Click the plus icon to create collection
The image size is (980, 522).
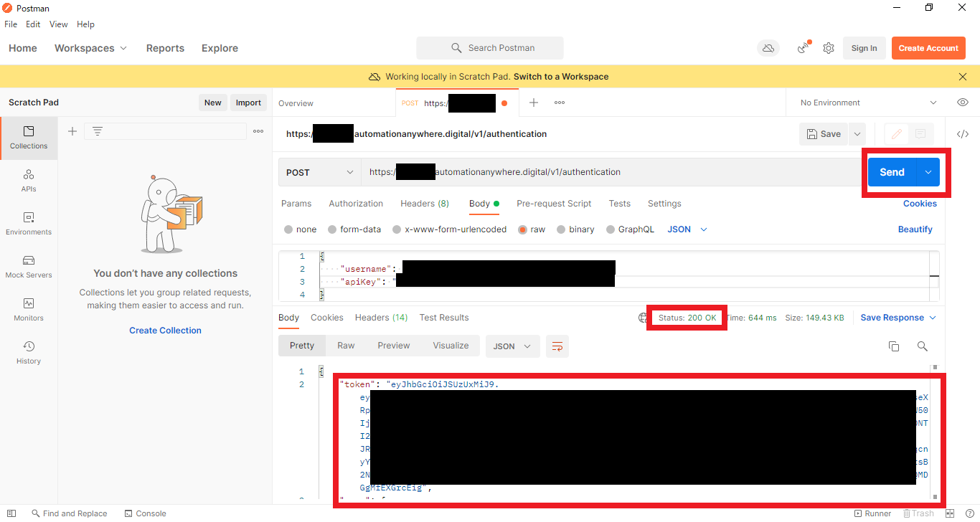click(x=72, y=131)
